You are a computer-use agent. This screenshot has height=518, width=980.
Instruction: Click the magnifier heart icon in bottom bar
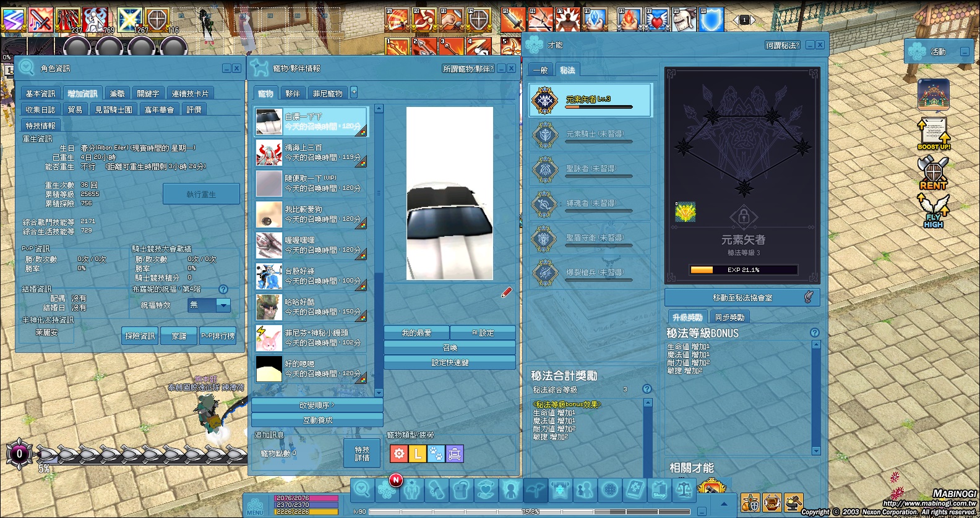click(362, 490)
